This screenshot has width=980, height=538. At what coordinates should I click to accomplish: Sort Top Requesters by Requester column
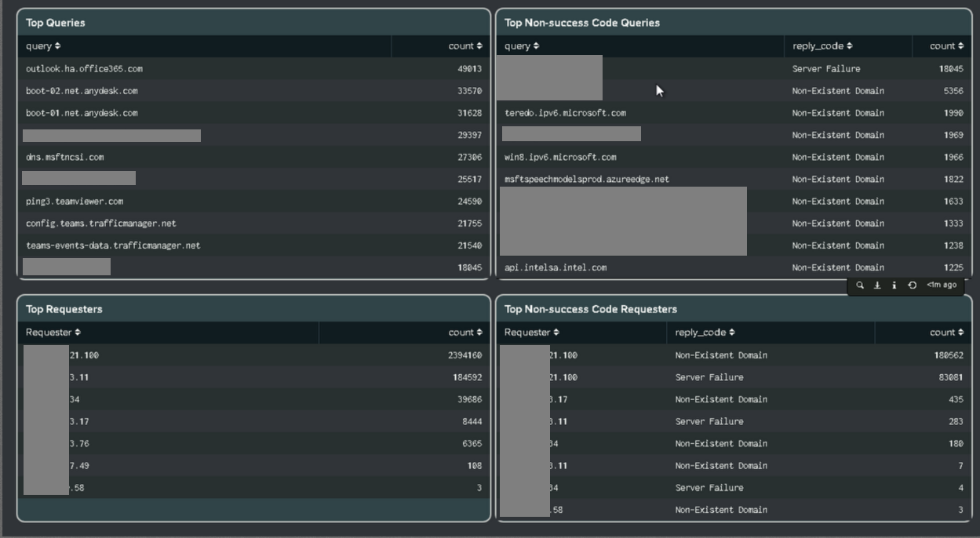(x=53, y=333)
